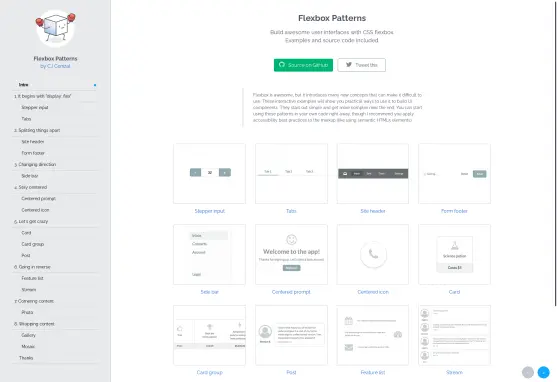This screenshot has height=382, width=558.
Task: Go to the Mosaic sidebar entry
Action: click(28, 346)
